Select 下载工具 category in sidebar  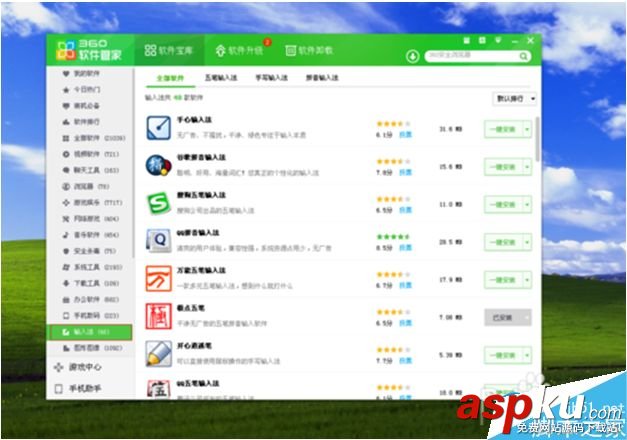click(91, 283)
